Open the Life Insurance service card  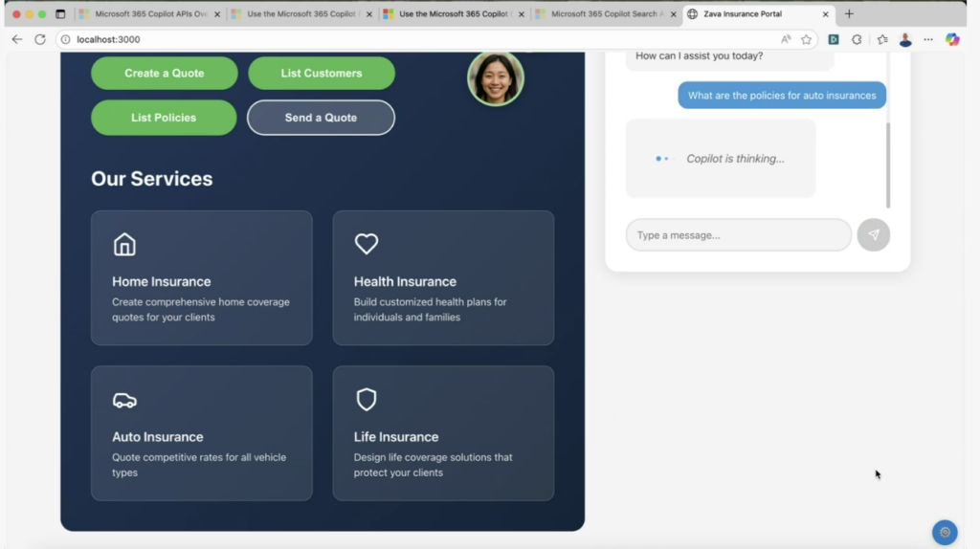tap(443, 433)
